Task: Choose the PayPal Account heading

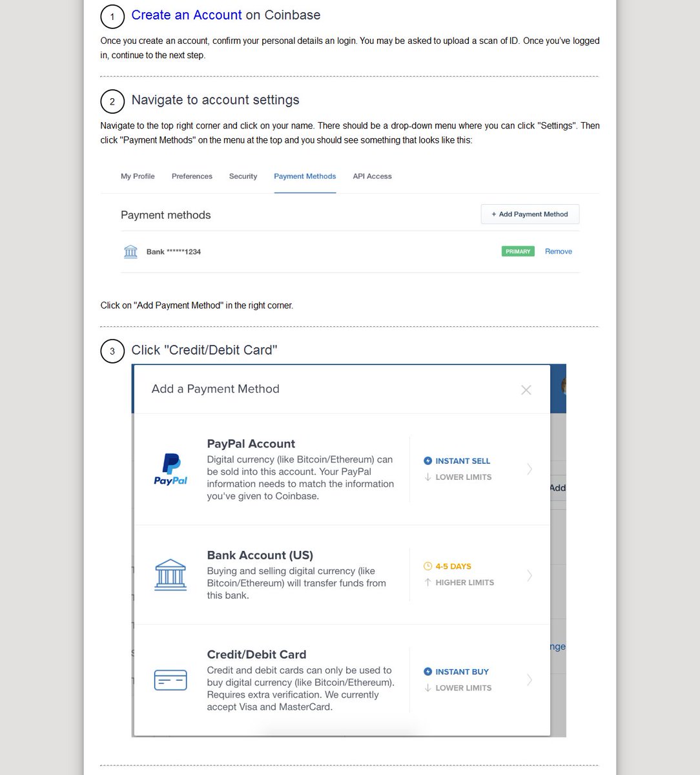Action: tap(251, 444)
